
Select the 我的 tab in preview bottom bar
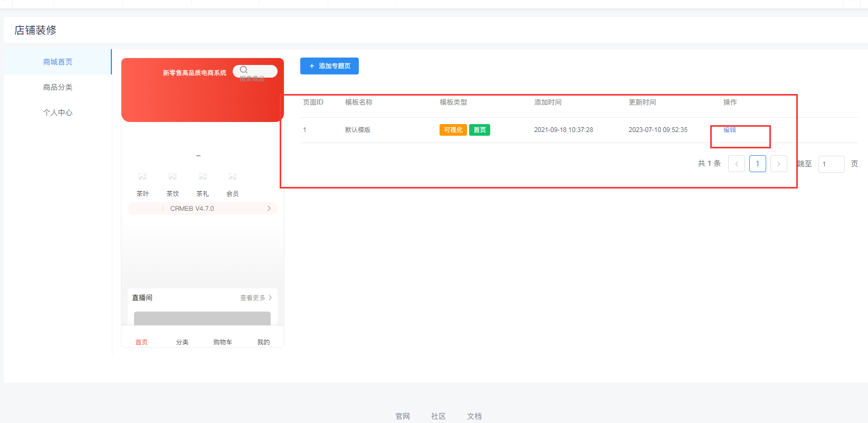(263, 342)
